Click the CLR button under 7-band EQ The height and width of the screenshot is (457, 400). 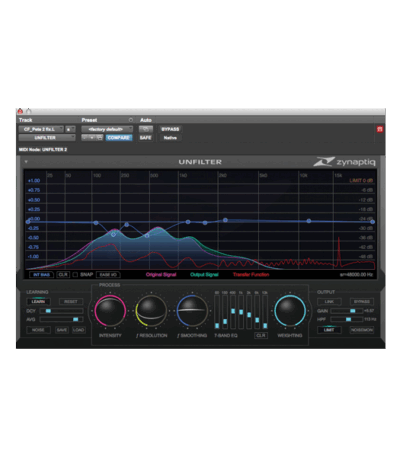click(x=261, y=335)
